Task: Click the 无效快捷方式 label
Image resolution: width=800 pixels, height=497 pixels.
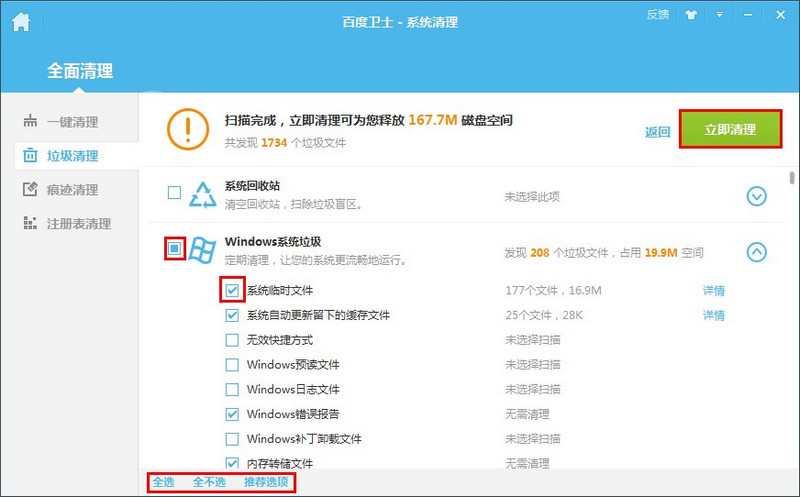Action: tap(280, 340)
